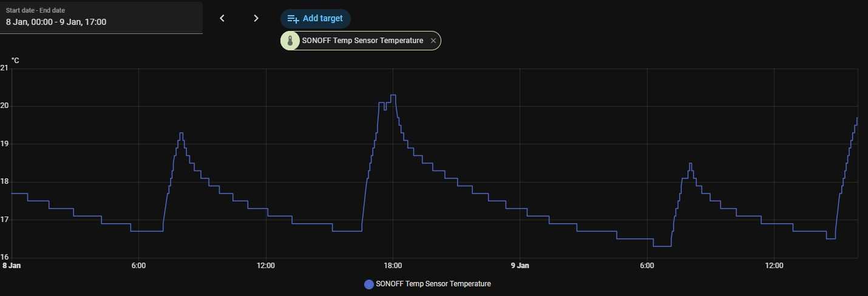Click the 9 Jan morning peak on the graph
Screen dimensions: 868x296
pos(690,164)
